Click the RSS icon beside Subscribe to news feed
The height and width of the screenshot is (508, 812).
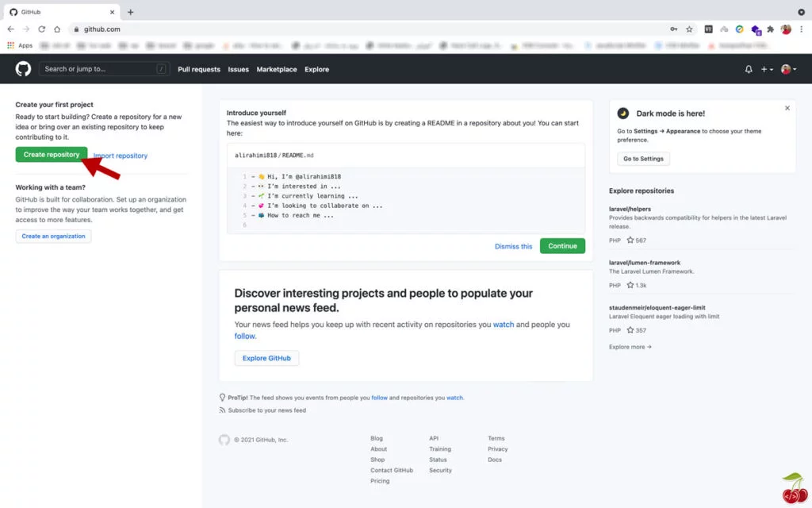tap(224, 410)
